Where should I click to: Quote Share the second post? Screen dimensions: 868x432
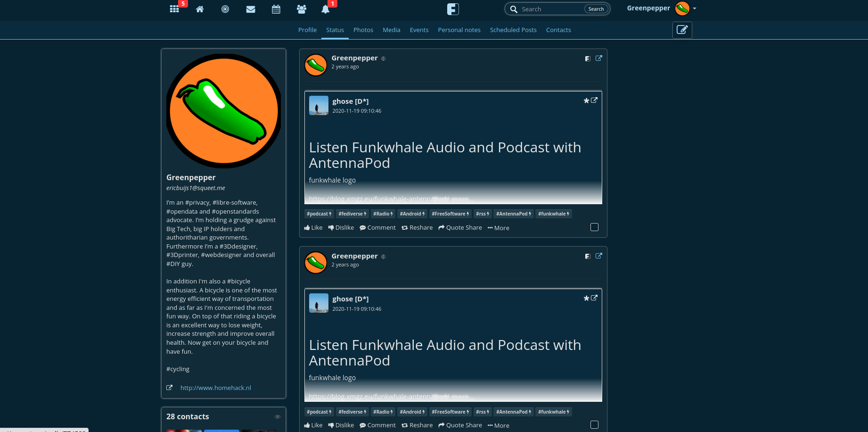coord(460,425)
